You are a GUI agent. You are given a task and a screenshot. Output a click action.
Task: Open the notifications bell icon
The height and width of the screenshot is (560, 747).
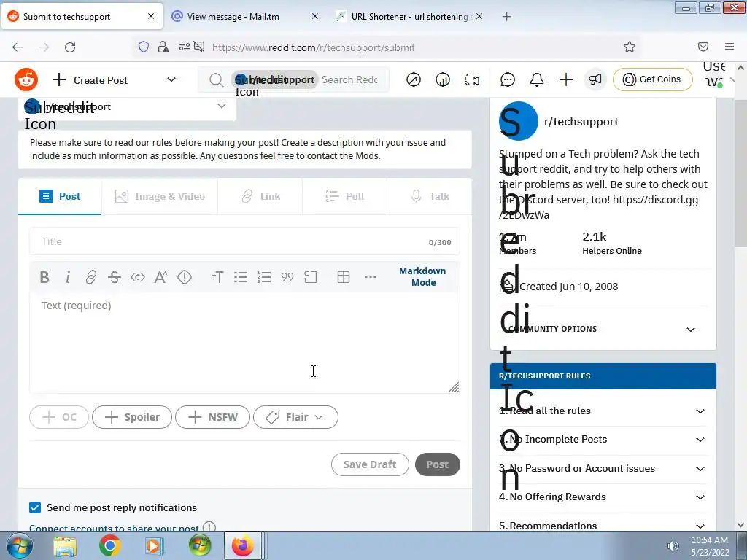click(x=537, y=79)
